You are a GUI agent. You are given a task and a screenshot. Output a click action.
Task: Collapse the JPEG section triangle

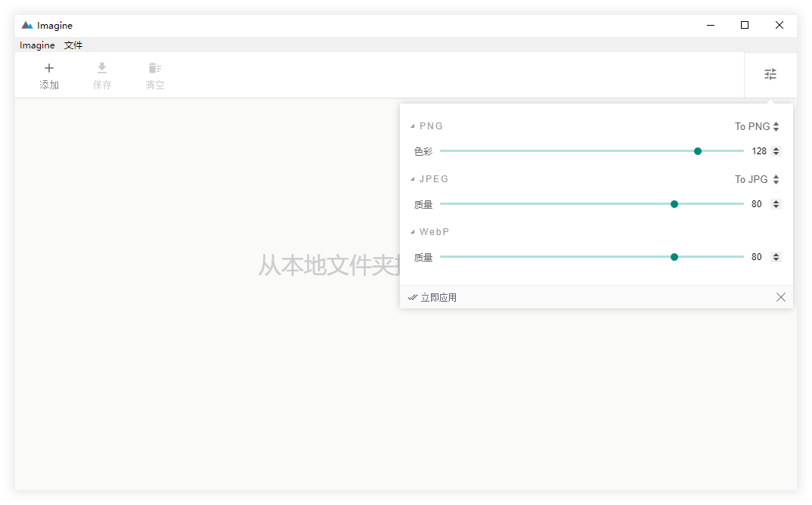tap(413, 178)
